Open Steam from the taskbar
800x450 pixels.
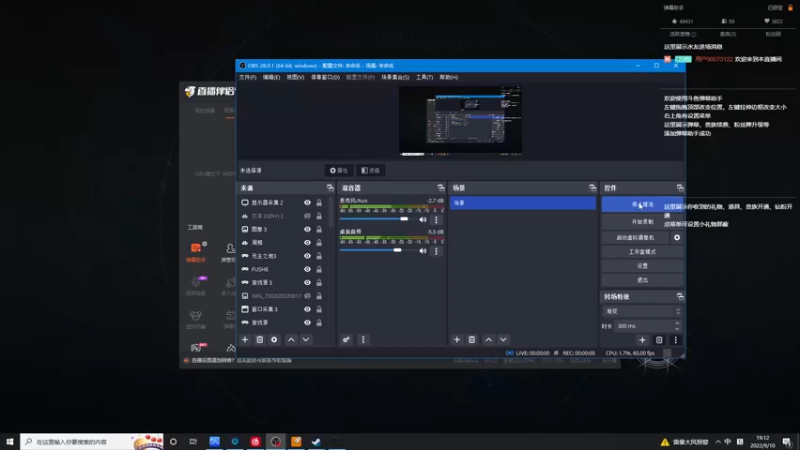point(316,442)
